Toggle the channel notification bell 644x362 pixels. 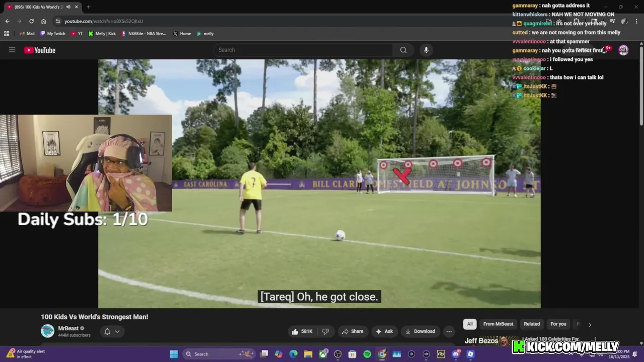coord(107,331)
